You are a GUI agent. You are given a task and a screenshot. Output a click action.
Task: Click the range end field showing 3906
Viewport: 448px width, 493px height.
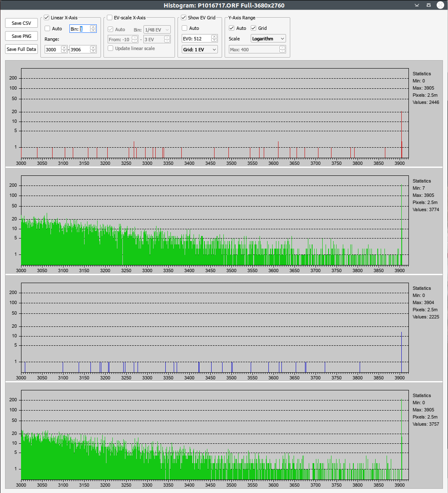click(79, 50)
